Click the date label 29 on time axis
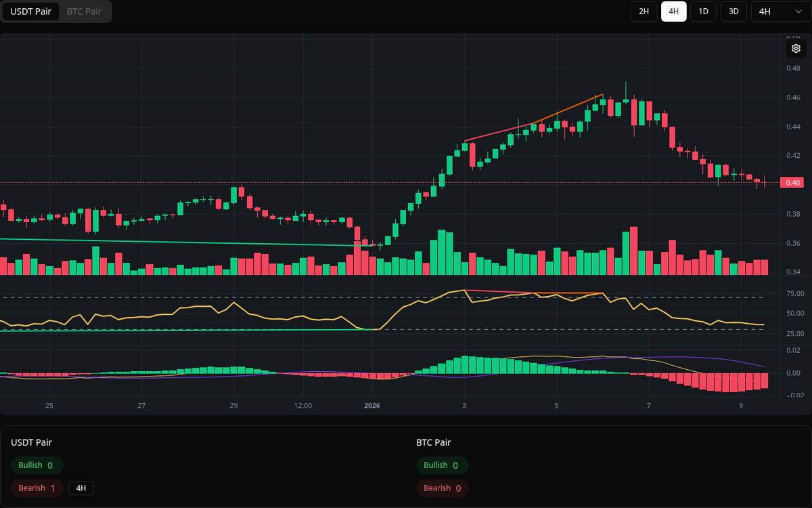 (x=233, y=406)
